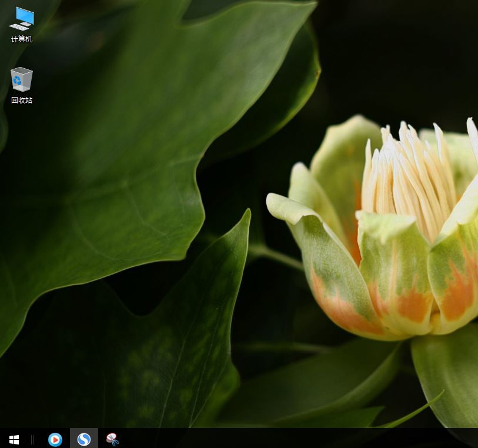This screenshot has width=478, height=448.
Task: Launch the video player from the taskbar
Action: (x=55, y=439)
